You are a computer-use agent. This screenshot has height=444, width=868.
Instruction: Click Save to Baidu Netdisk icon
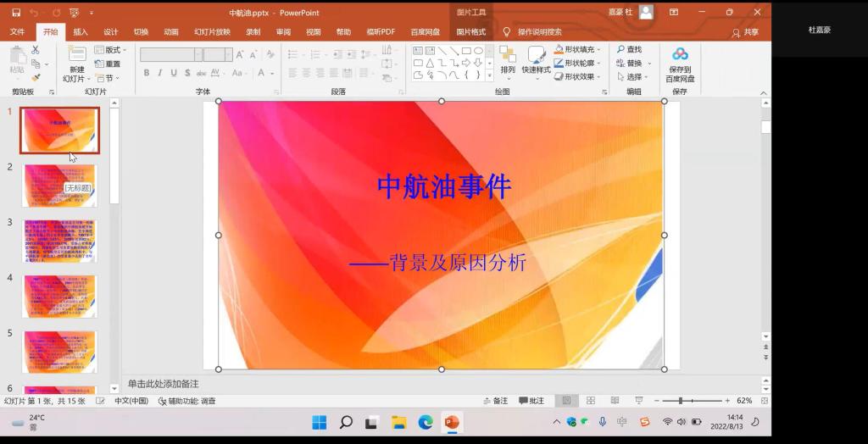680,61
